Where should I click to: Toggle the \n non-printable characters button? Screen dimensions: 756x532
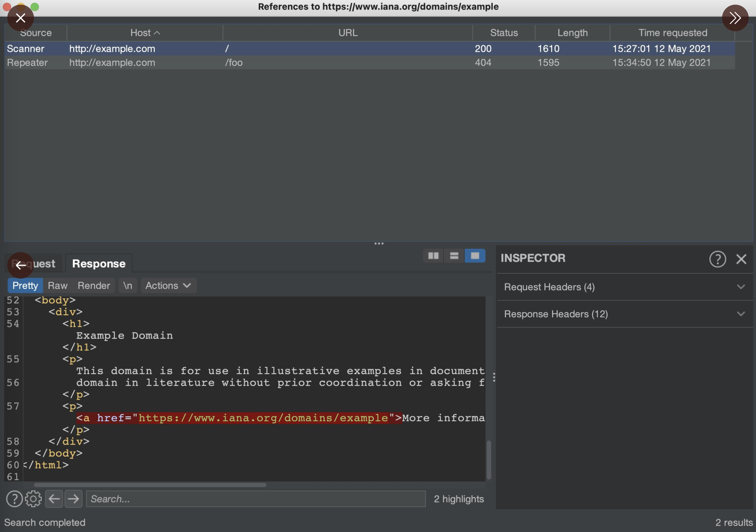tap(128, 286)
